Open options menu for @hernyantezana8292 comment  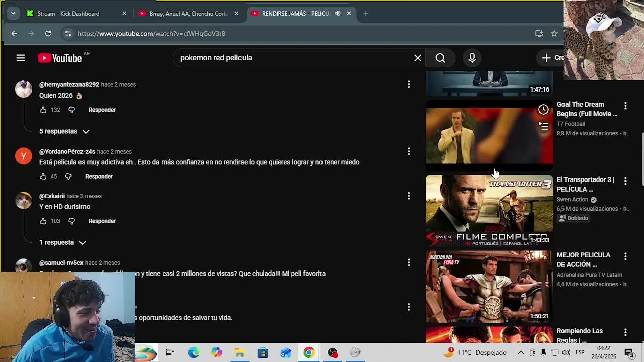pos(409,84)
